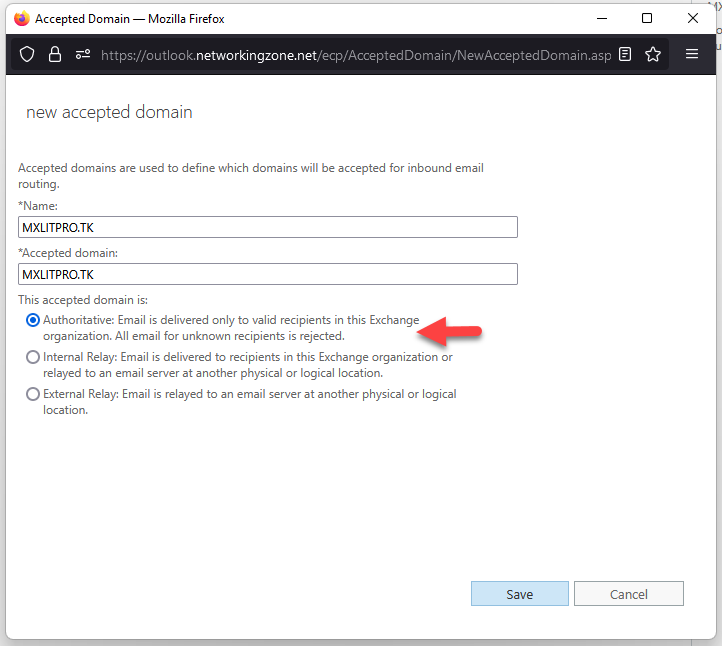Click the Firefox logo in title bar
Image resolution: width=722 pixels, height=646 pixels.
[21, 18]
